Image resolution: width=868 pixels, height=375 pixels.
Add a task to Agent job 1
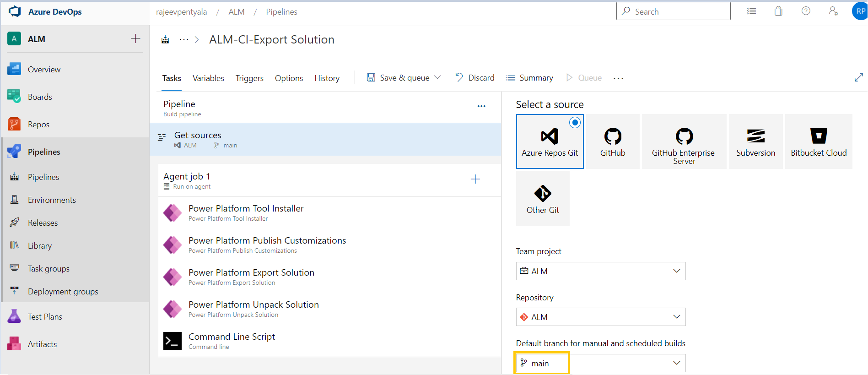[x=475, y=179]
